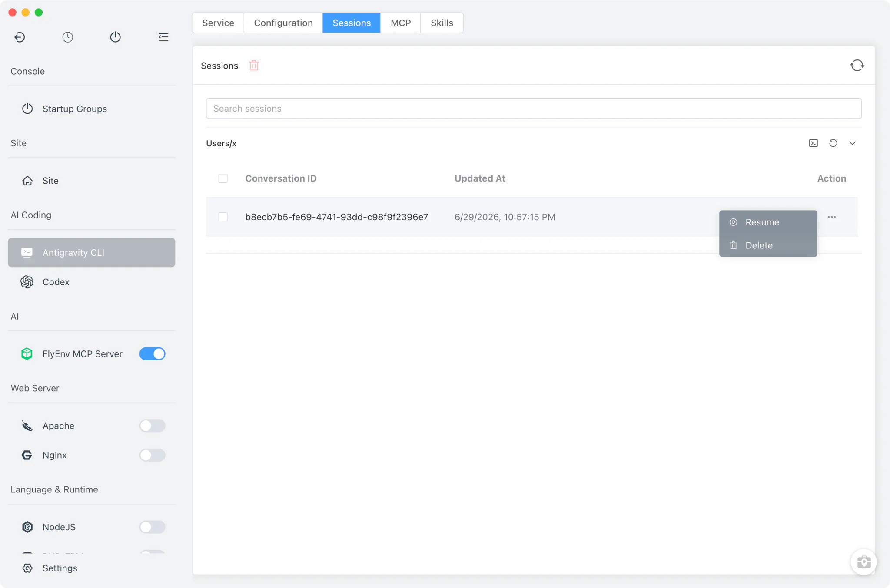Click the Antigravity CLI terminal icon
This screenshot has width=890, height=588.
pos(27,252)
